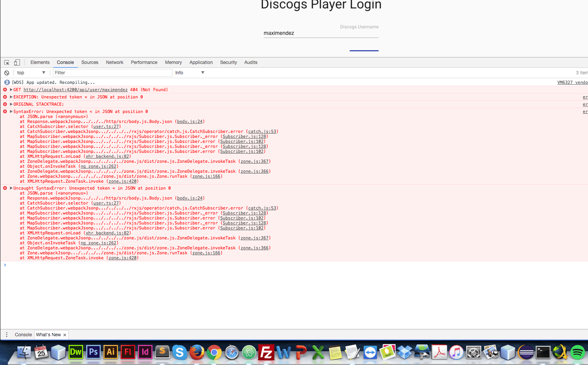The height and width of the screenshot is (365, 588).
Task: Open TeamViewer from the dock
Action: click(x=370, y=352)
